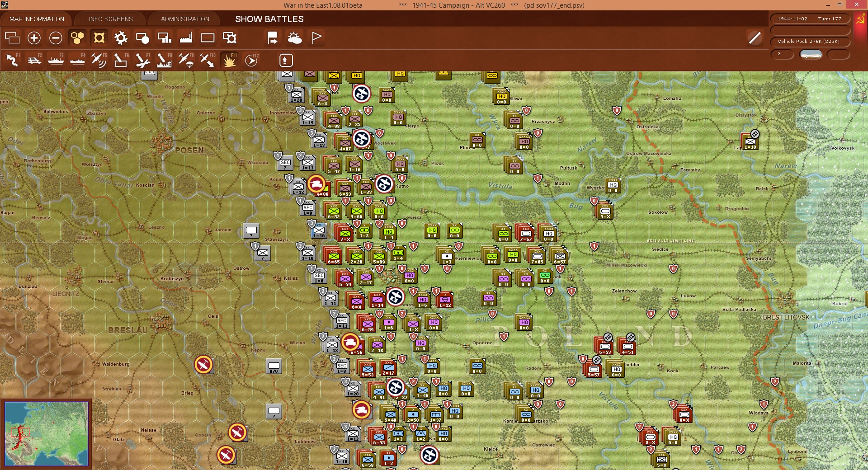The height and width of the screenshot is (470, 868).
Task: Open the switch-windows icon in the toolbar
Action: [12, 38]
